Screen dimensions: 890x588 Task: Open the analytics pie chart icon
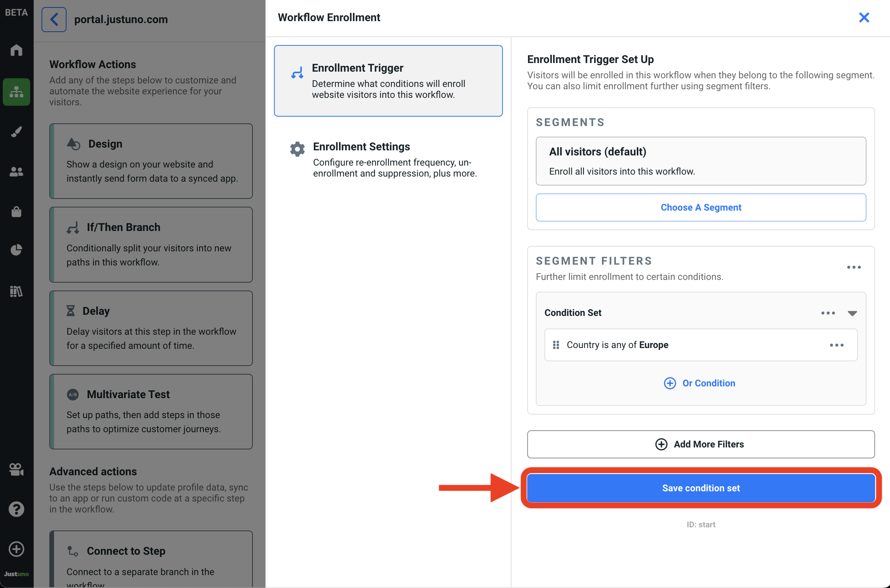pos(16,250)
